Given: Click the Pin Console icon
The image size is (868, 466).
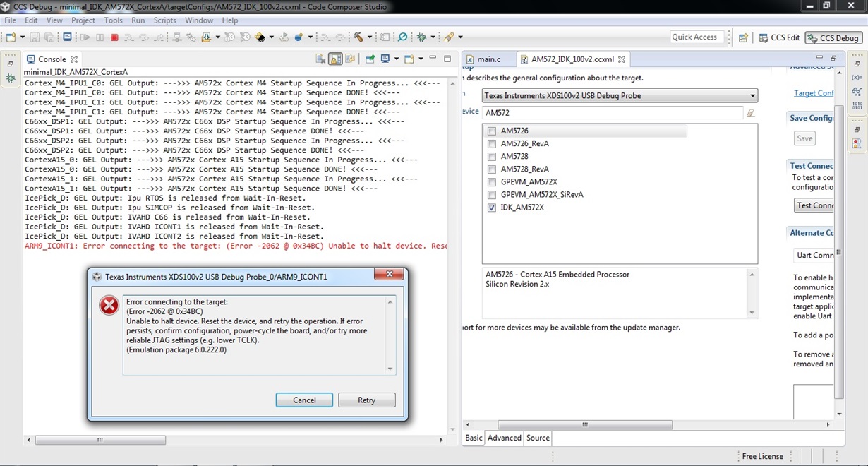Looking at the screenshot, I should point(370,59).
